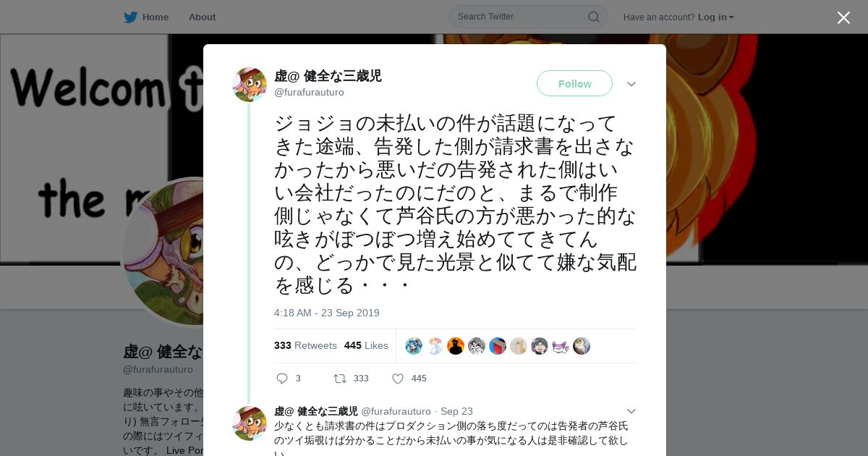Open the tweet timestamp 4:18 AM link
Image resolution: width=868 pixels, height=456 pixels.
(x=326, y=313)
